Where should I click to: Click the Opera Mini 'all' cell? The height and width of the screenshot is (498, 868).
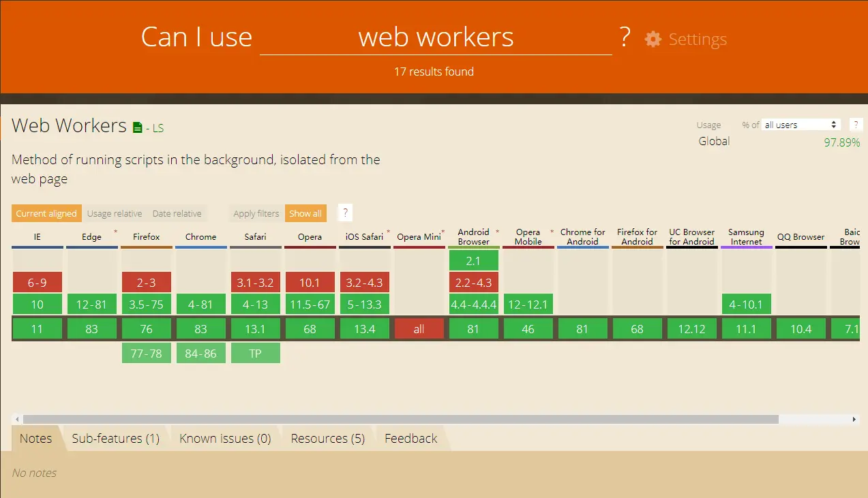pyautogui.click(x=419, y=329)
